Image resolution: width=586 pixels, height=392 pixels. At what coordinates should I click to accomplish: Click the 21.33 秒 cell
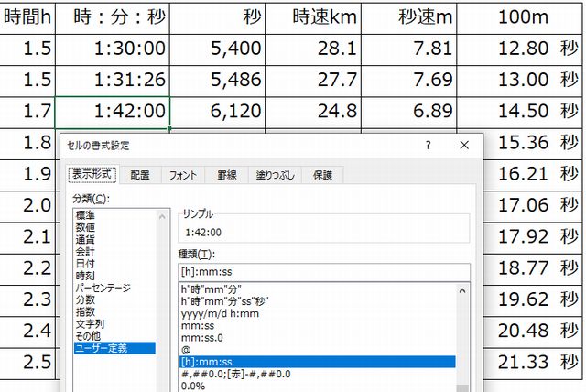pyautogui.click(x=533, y=364)
